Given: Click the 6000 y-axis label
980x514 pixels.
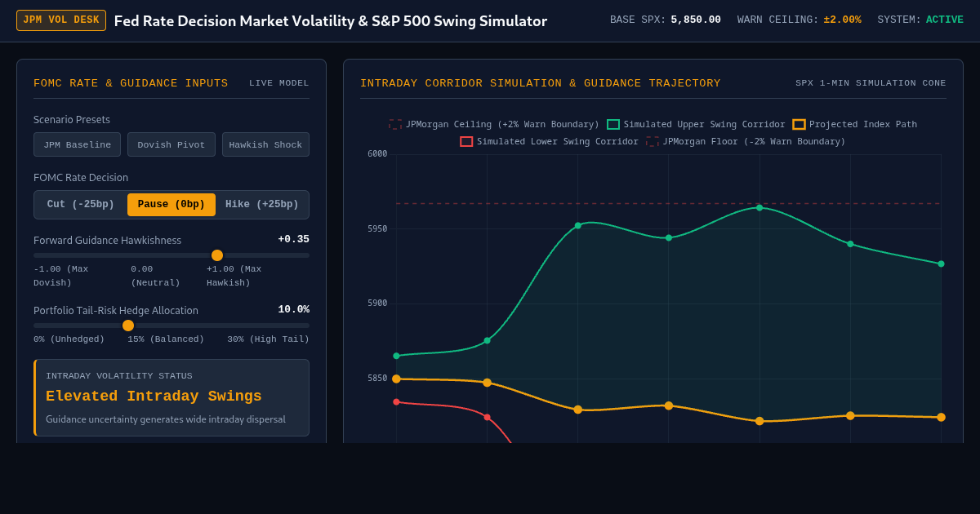Looking at the screenshot, I should (x=377, y=154).
